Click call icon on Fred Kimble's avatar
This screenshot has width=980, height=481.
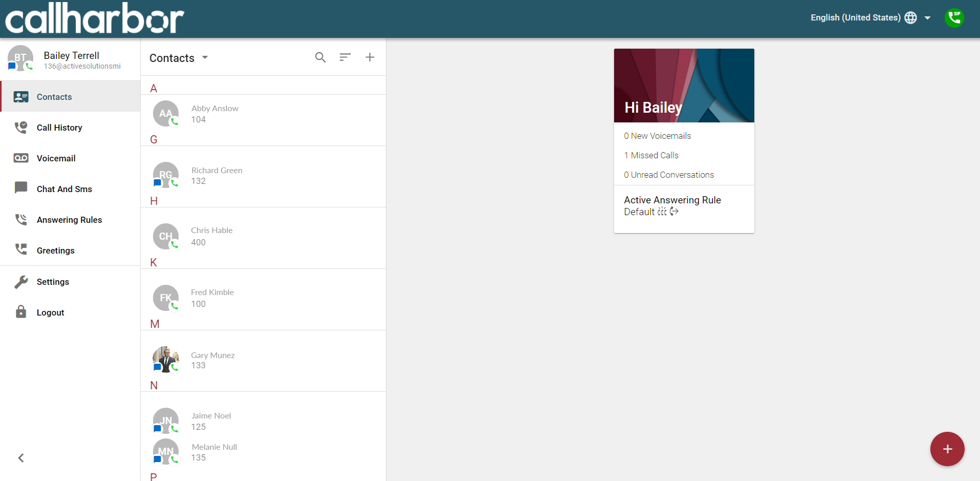click(175, 306)
